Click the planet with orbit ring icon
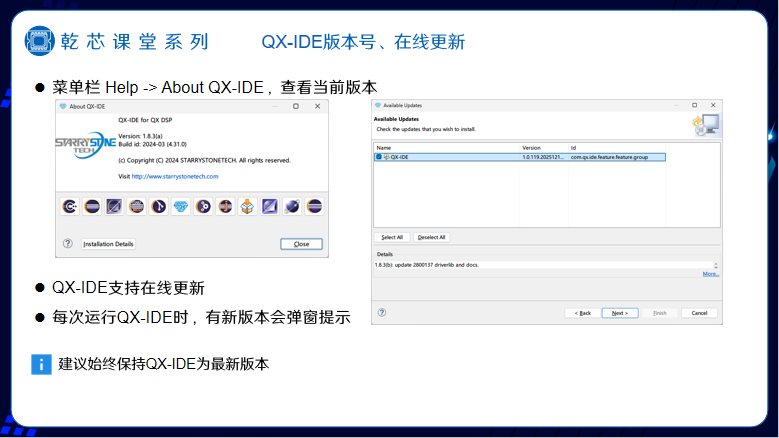The width and height of the screenshot is (779, 438). click(x=292, y=206)
